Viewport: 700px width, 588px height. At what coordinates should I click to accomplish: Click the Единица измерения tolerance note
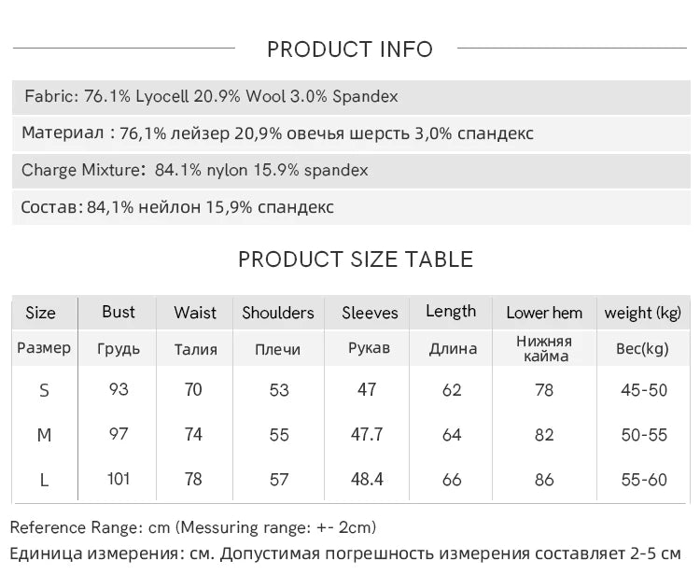pos(345,553)
